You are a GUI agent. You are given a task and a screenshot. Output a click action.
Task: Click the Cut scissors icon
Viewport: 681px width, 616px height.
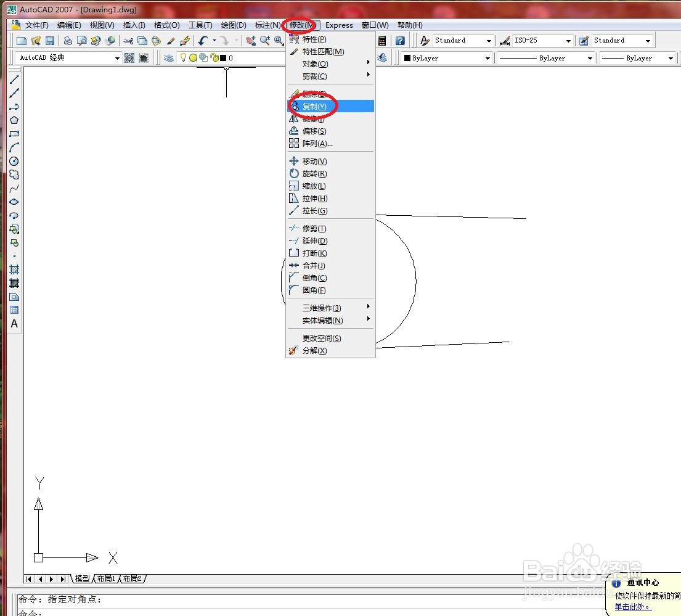128,41
